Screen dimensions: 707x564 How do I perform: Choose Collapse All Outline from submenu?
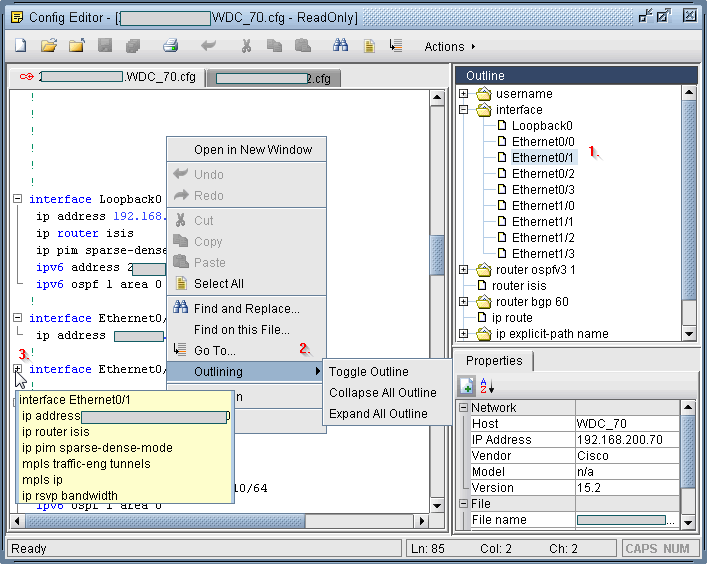coord(382,393)
